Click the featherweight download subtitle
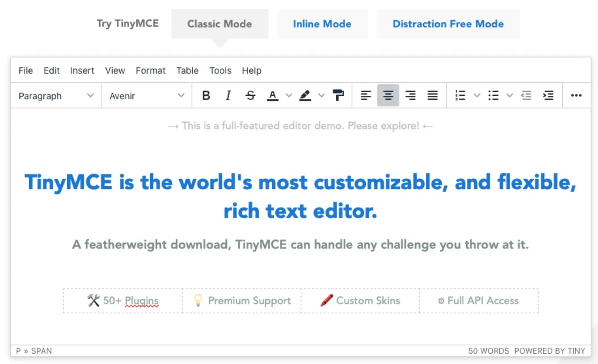The width and height of the screenshot is (598, 364). [x=300, y=244]
